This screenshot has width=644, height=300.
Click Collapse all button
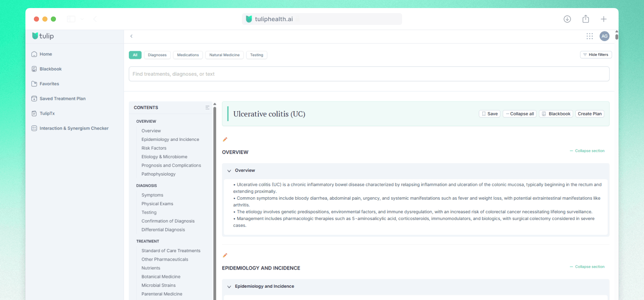(520, 114)
